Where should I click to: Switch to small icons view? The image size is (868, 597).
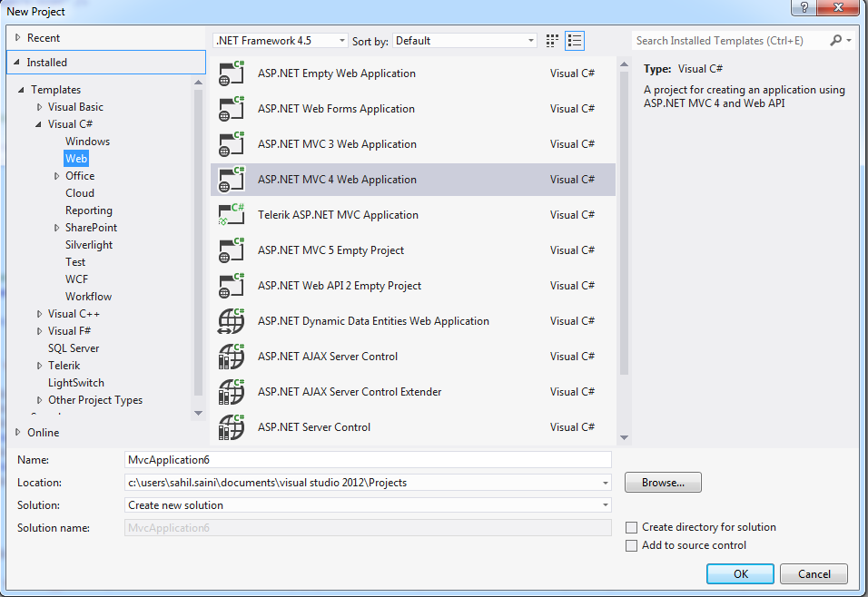(552, 41)
